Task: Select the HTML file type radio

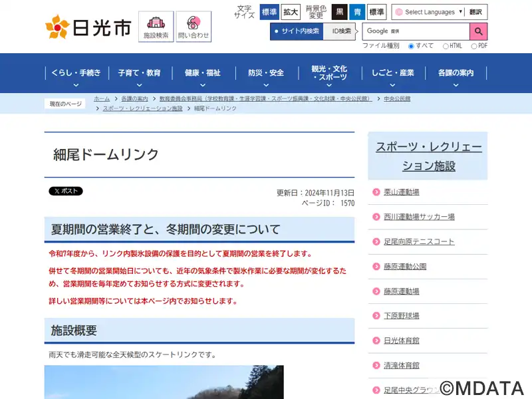Action: (x=445, y=46)
